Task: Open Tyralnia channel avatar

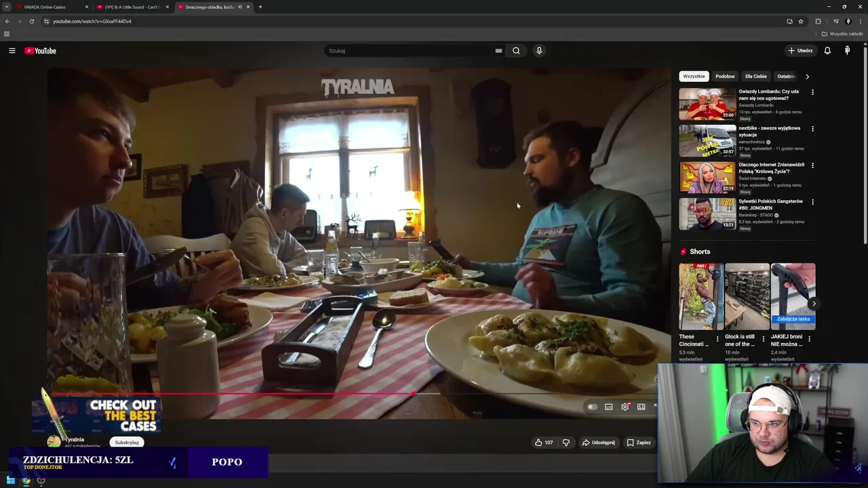Action: point(54,442)
